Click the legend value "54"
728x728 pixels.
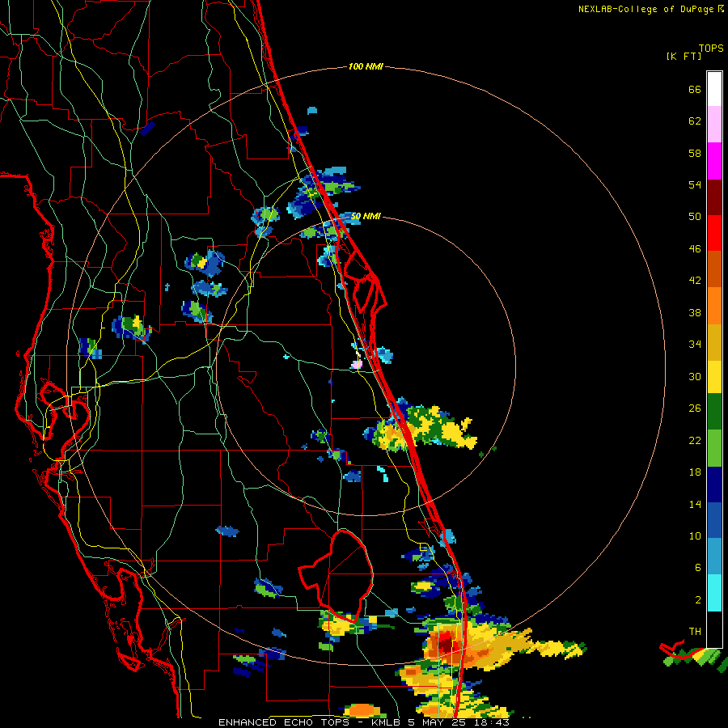coord(695,184)
